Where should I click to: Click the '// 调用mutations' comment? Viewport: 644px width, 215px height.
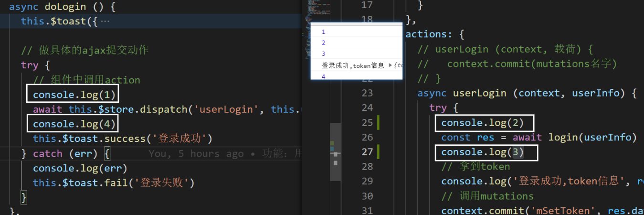coord(487,196)
